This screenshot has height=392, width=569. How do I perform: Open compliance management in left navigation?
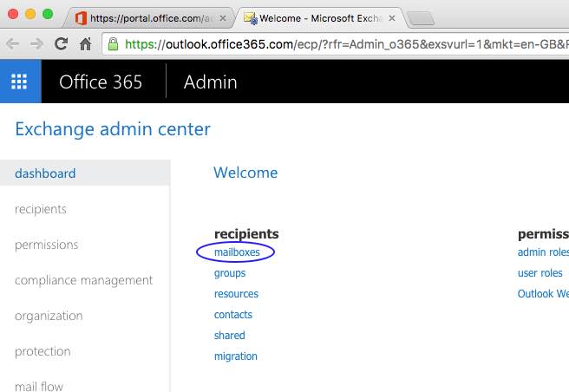coord(85,280)
